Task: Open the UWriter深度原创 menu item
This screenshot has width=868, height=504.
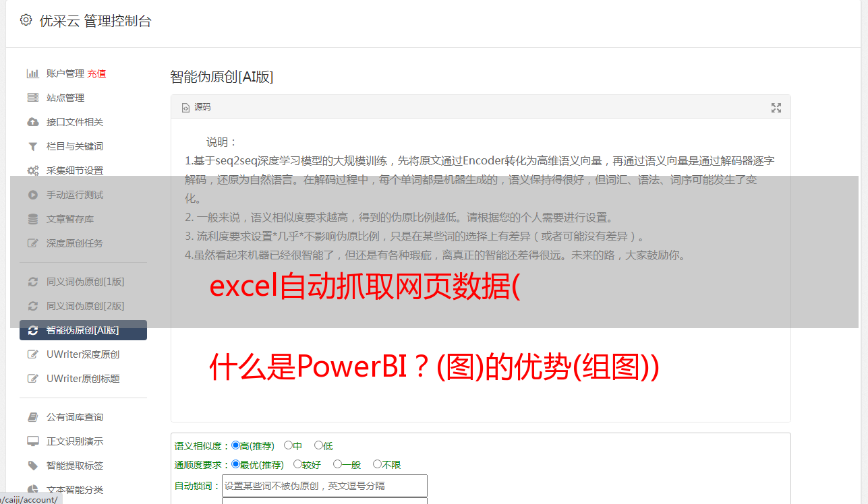Action: (x=83, y=354)
